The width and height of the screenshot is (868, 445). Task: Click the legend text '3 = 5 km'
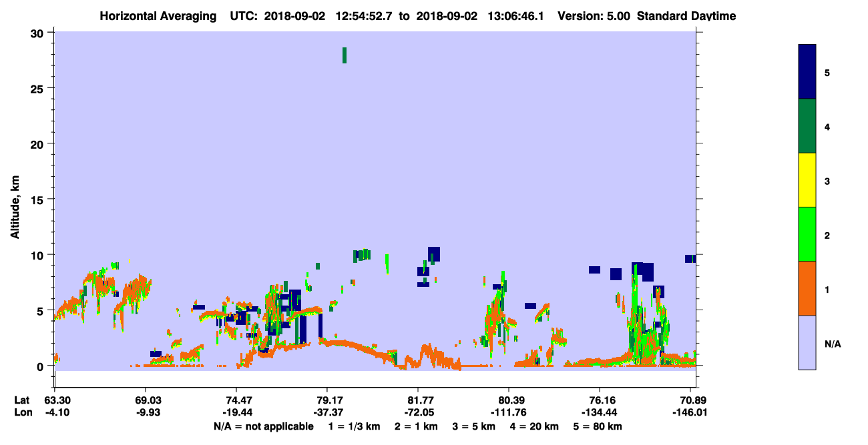click(474, 426)
